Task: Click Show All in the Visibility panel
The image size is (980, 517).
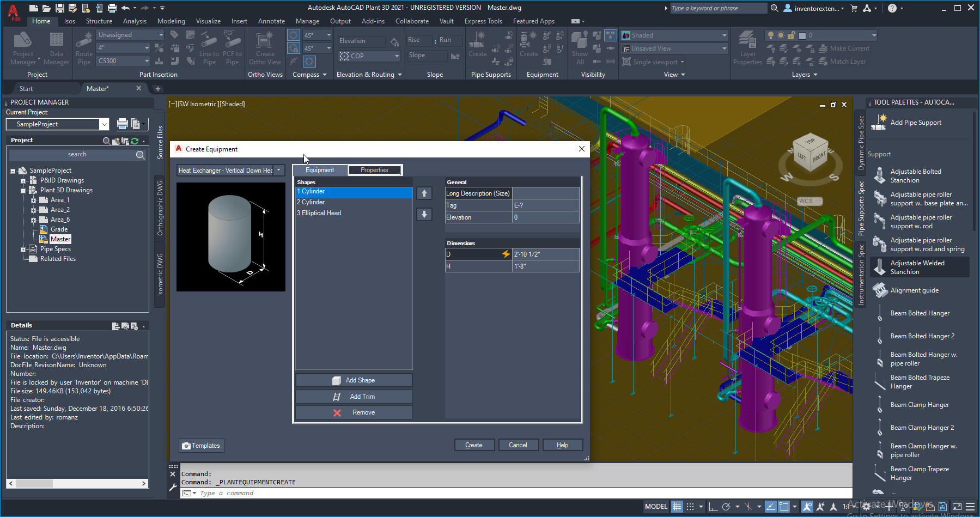Action: pos(580,48)
